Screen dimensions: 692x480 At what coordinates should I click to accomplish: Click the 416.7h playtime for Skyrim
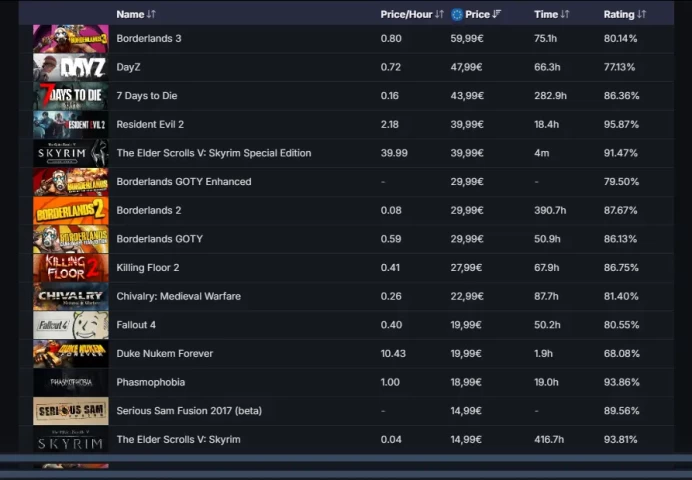tap(550, 439)
